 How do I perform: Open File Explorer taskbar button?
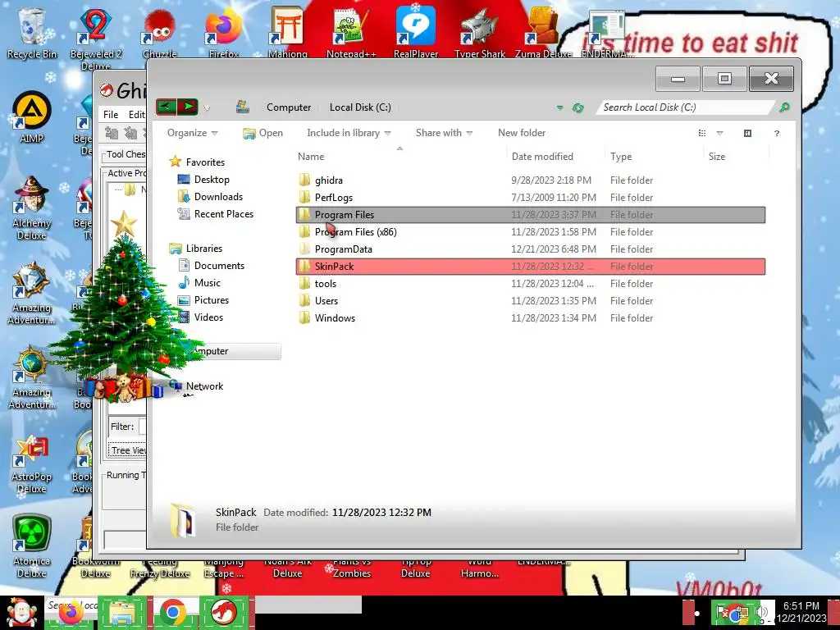(121, 613)
